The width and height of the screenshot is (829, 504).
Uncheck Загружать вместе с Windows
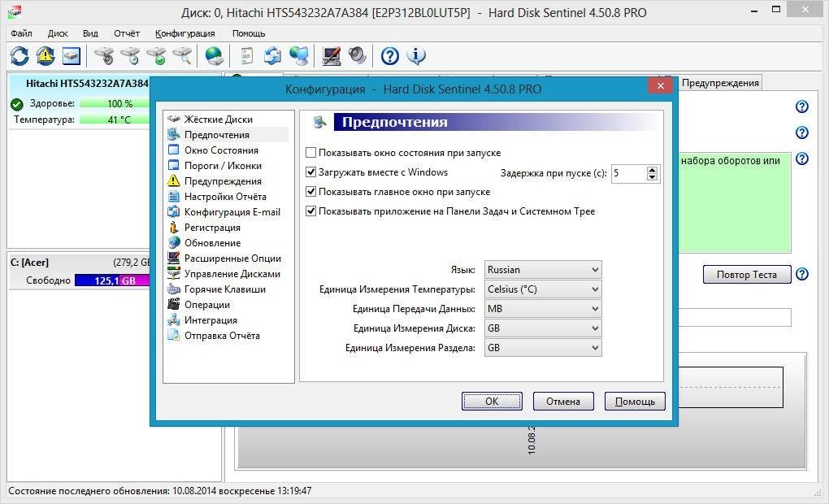click(x=310, y=172)
